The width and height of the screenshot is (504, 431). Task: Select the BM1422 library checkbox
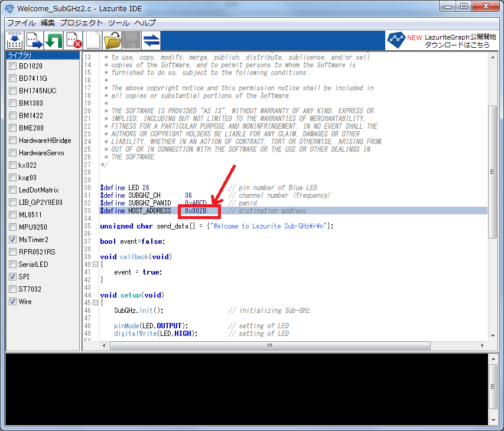point(12,116)
